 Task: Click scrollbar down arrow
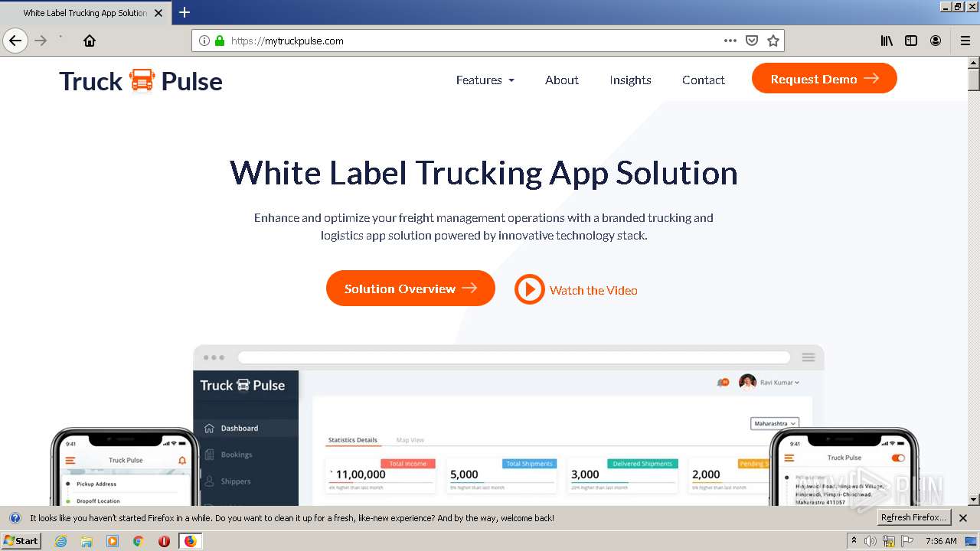coord(974,500)
